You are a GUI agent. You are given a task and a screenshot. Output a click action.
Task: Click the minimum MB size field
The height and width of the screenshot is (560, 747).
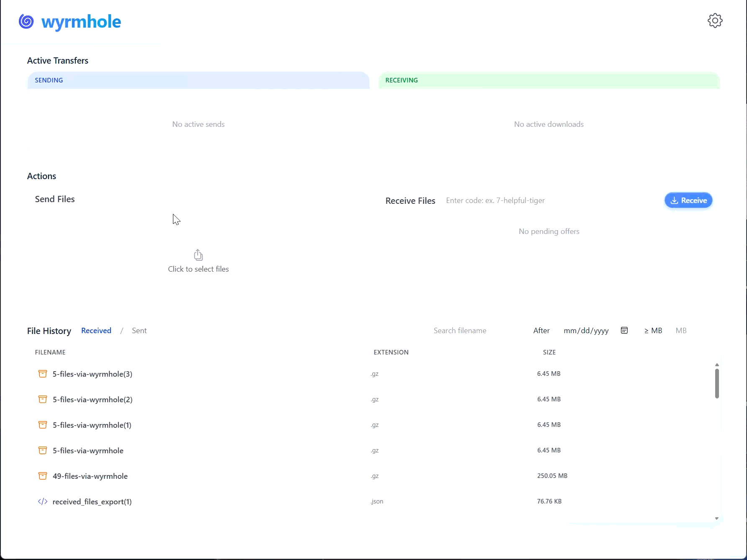pyautogui.click(x=681, y=331)
